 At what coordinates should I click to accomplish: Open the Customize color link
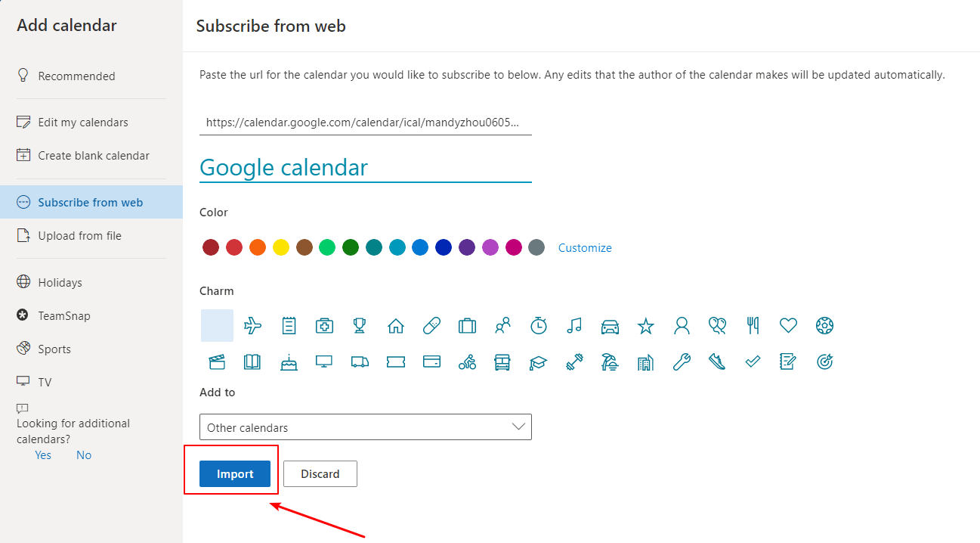pyautogui.click(x=585, y=248)
